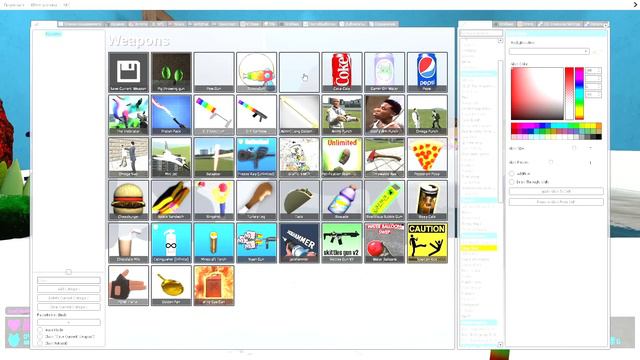This screenshot has height=360, width=640.
Task: Click the first wide button below radio options
Action: (x=556, y=191)
